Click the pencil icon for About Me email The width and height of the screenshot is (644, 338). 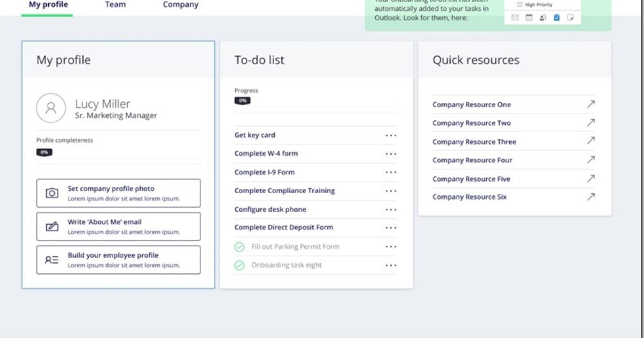coord(52,226)
